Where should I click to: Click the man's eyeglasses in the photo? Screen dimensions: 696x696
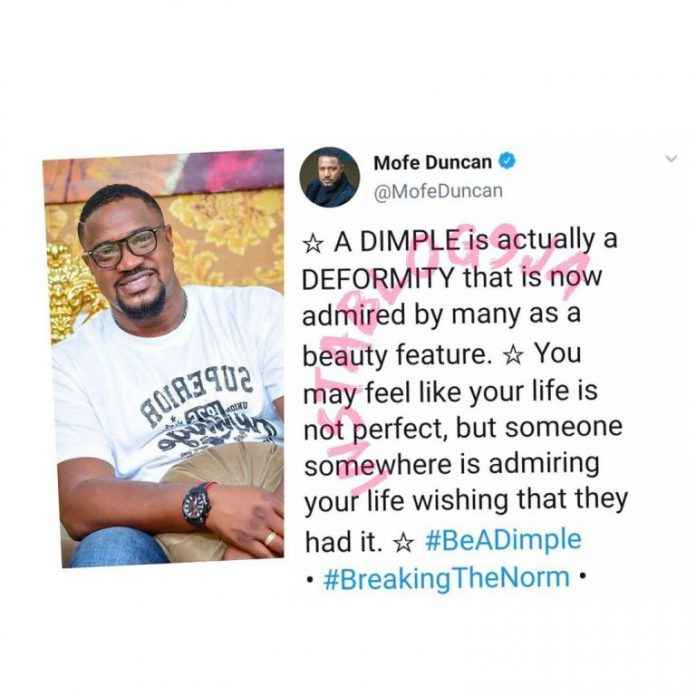coord(124,247)
